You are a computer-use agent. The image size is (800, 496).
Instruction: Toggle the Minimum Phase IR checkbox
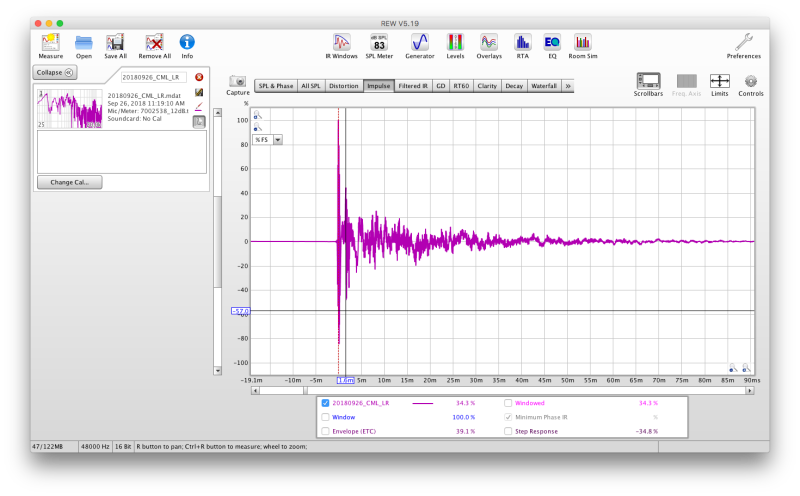[508, 417]
